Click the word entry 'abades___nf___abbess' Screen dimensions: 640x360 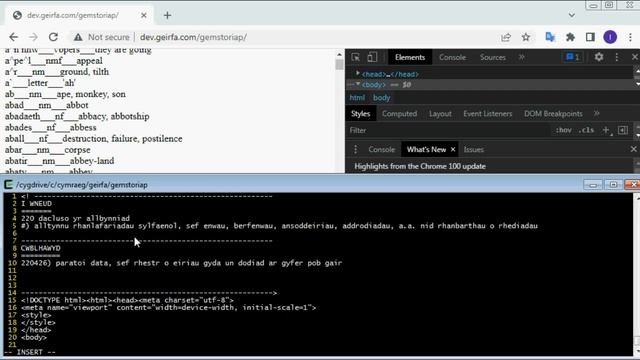tap(51, 127)
